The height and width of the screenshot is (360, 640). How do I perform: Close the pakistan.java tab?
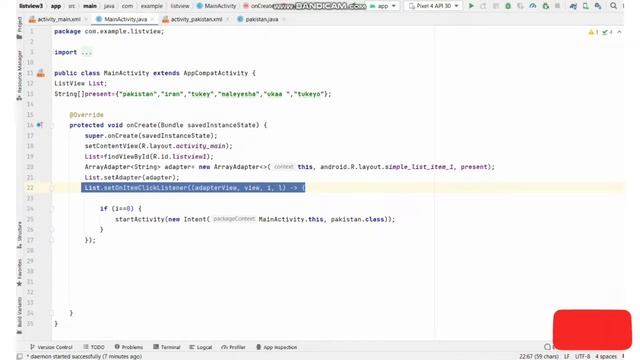pos(284,19)
